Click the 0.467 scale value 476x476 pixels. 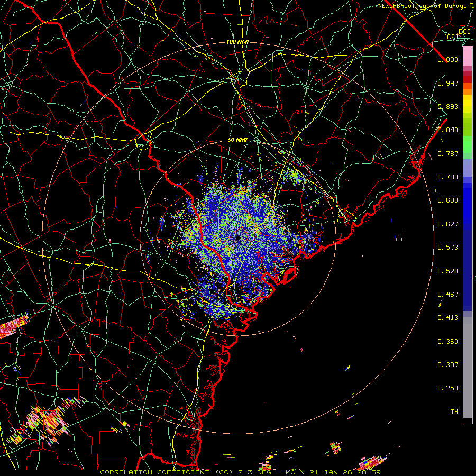pyautogui.click(x=448, y=295)
